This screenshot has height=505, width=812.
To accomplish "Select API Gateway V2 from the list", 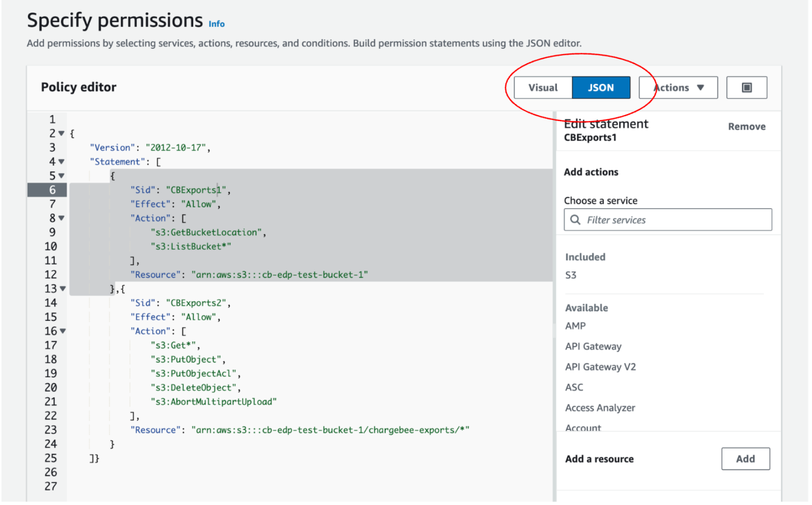I will [x=600, y=367].
